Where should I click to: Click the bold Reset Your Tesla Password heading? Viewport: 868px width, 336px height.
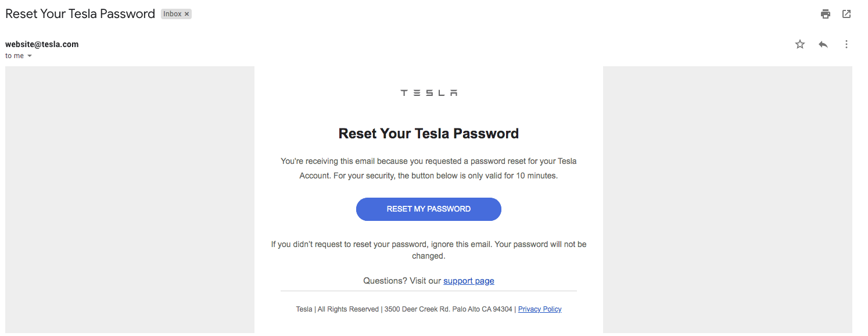click(x=429, y=134)
